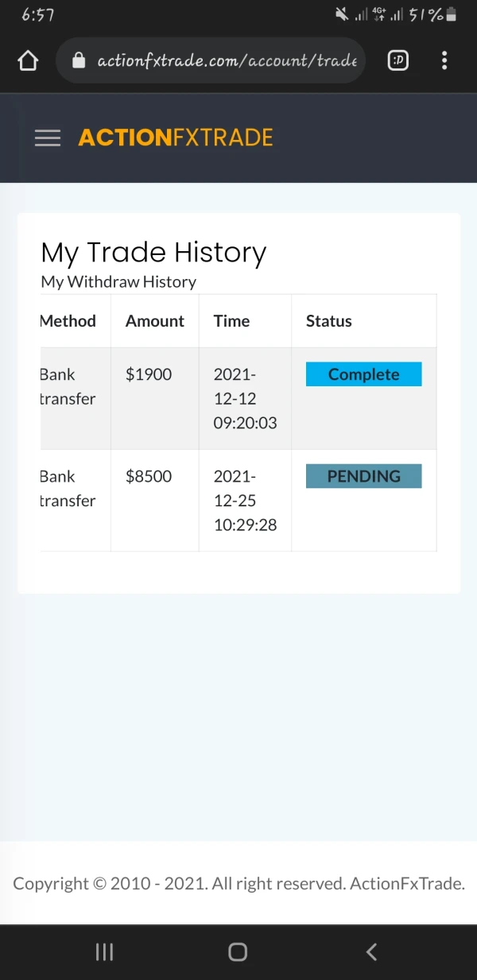Open browser three-dot options menu

point(444,60)
